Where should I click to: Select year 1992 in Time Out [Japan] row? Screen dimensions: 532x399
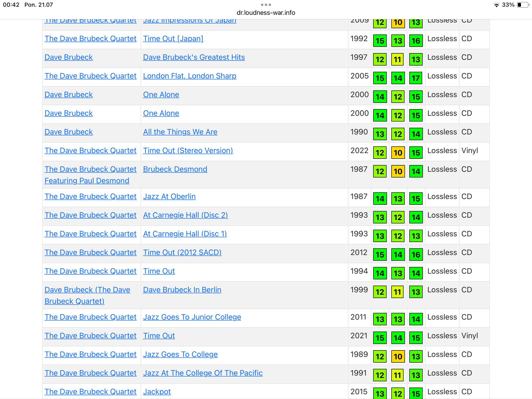[359, 39]
